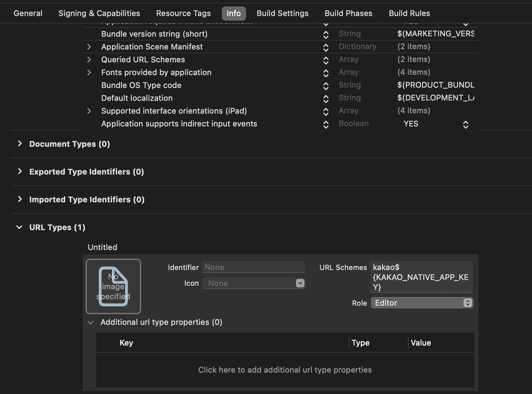Open key stepper for Fonts provided by application
The width and height of the screenshot is (532, 394).
coord(326,73)
